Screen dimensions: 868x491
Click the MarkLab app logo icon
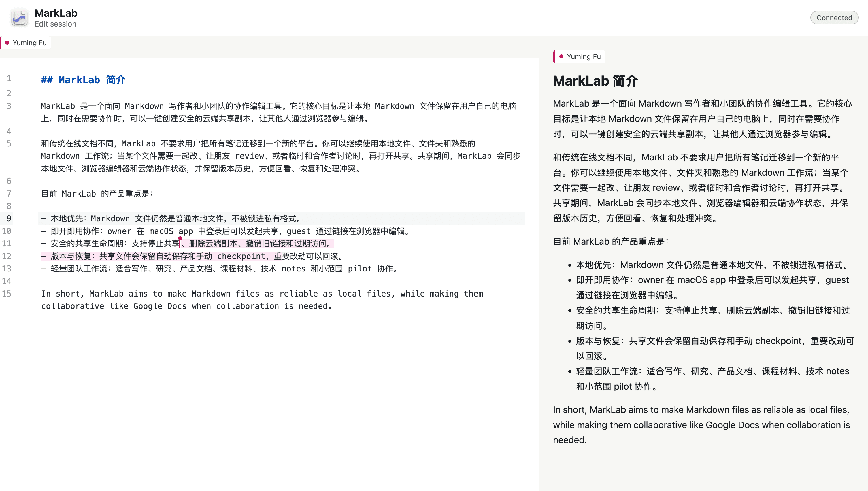(20, 18)
